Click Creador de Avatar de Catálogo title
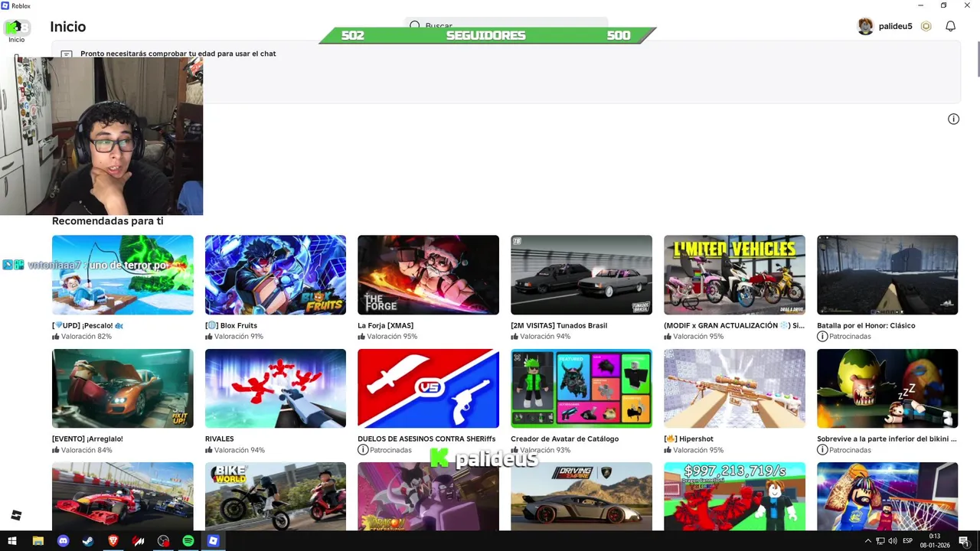The width and height of the screenshot is (980, 551). (x=564, y=439)
